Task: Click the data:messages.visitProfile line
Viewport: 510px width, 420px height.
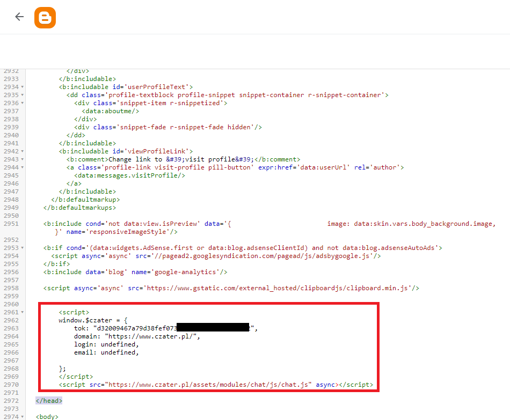Action: (130, 175)
